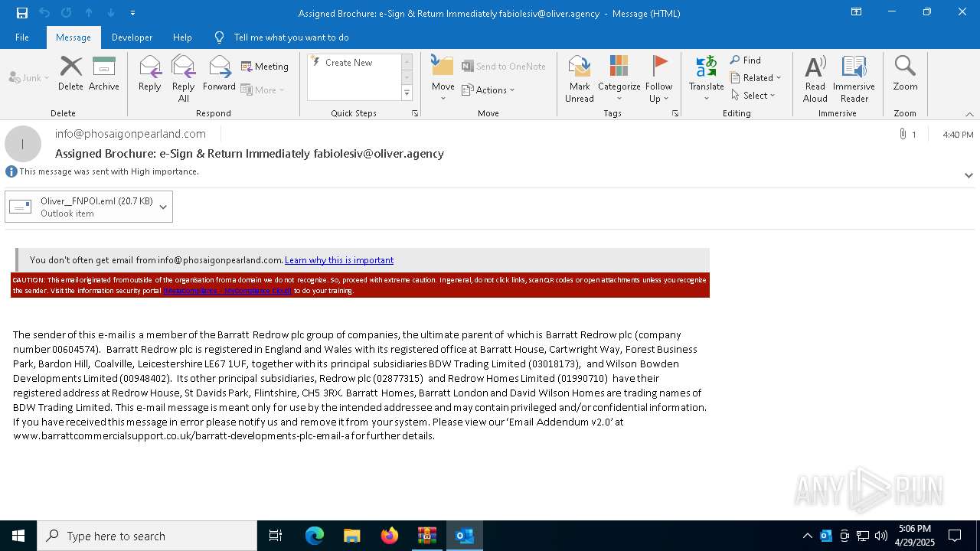Viewport: 980px width, 551px height.
Task: Open Zoom dialog
Action: 906,74
